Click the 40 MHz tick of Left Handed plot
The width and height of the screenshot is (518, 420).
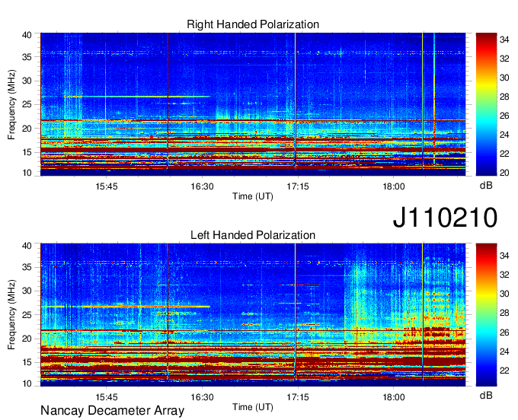(27, 246)
